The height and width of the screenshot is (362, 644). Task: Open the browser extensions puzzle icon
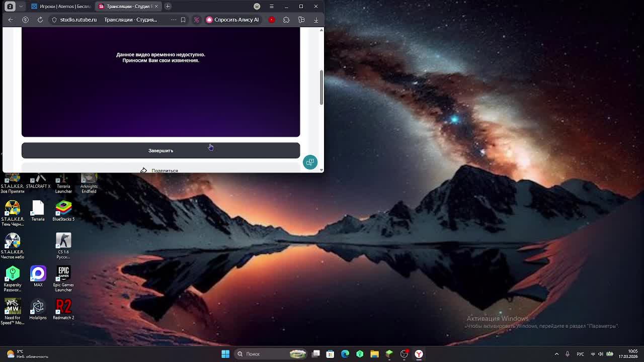pyautogui.click(x=286, y=20)
